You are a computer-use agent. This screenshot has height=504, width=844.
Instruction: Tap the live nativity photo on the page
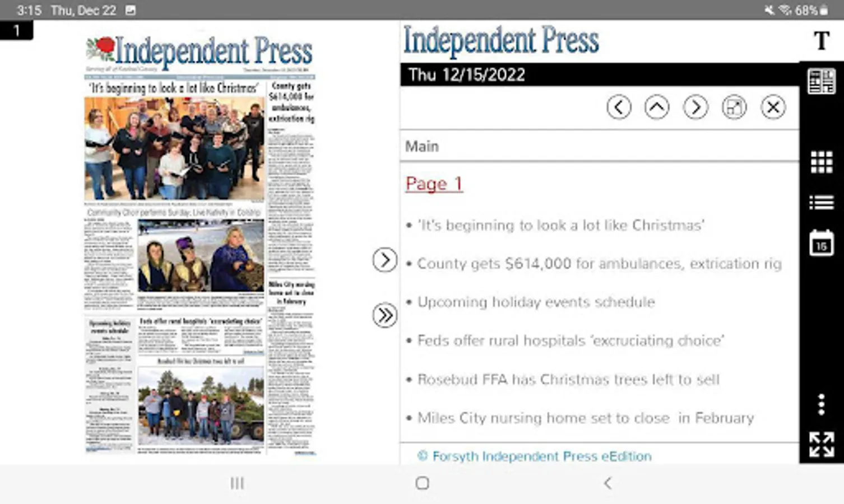201,255
